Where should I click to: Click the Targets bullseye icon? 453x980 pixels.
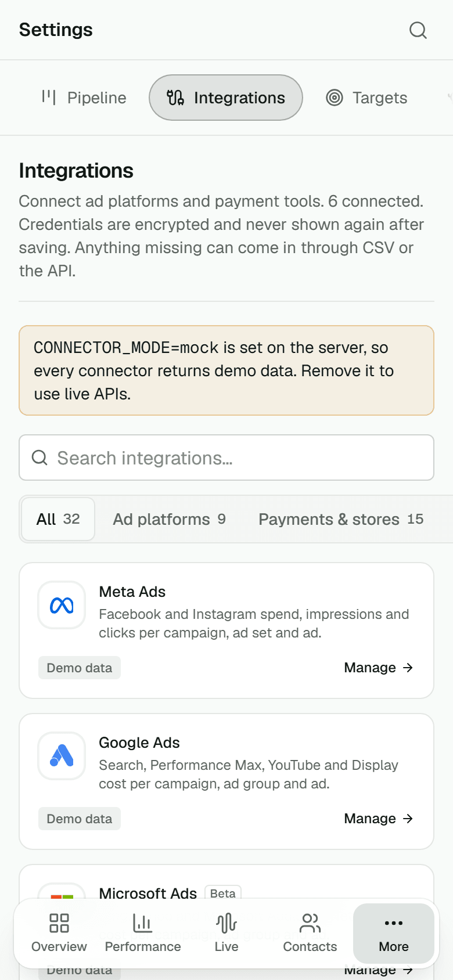(335, 98)
